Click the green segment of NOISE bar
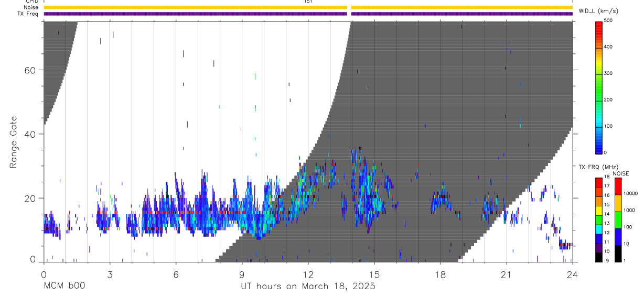Image resolution: width=644 pixels, height=297 pixels. click(618, 219)
